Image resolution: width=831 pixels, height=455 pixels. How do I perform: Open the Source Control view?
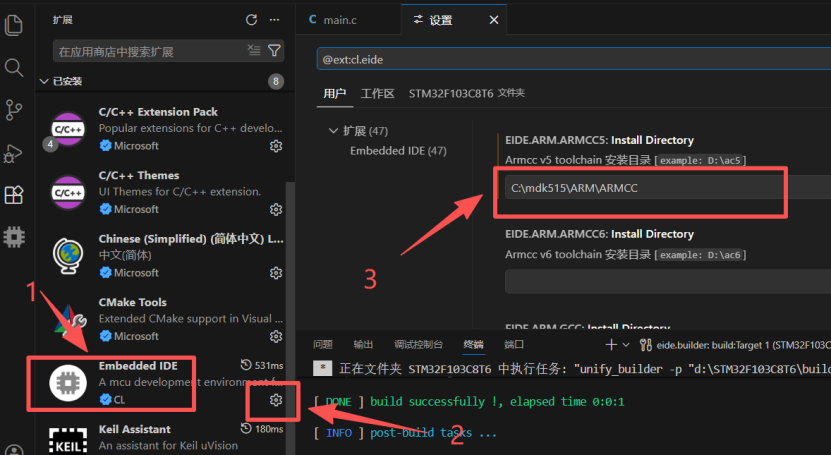14,110
